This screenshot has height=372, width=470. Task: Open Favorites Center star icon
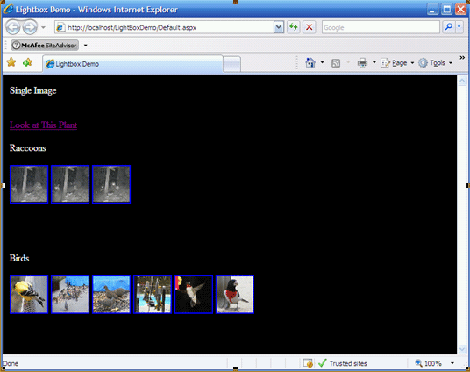[x=11, y=62]
